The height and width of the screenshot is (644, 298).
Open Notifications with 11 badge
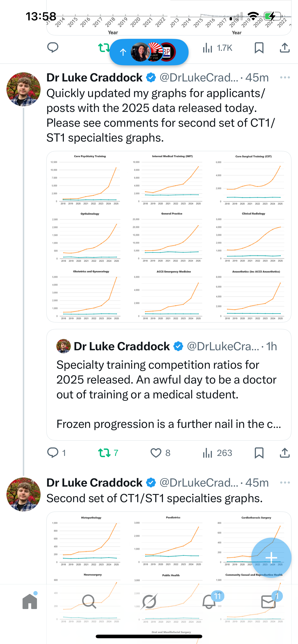(209, 601)
